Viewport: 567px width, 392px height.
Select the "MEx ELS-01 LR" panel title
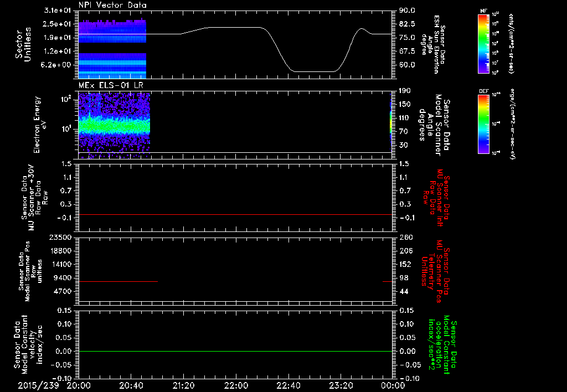click(x=111, y=85)
